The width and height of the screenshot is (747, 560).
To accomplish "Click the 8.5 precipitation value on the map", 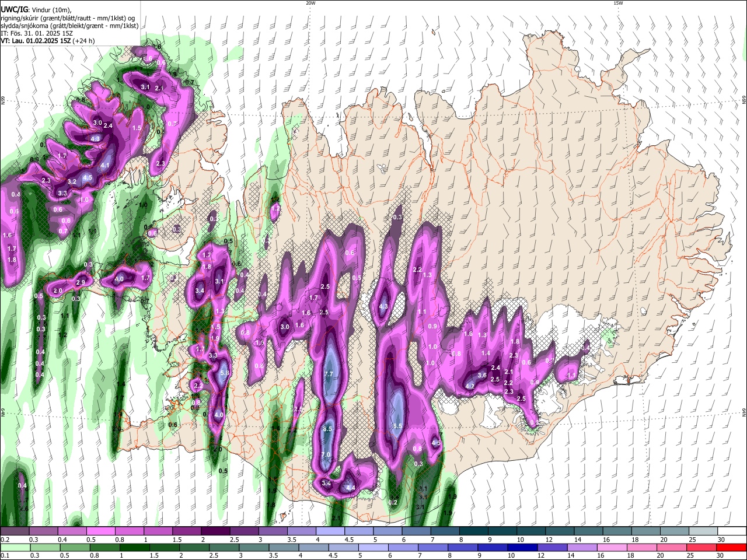I will tap(327, 429).
